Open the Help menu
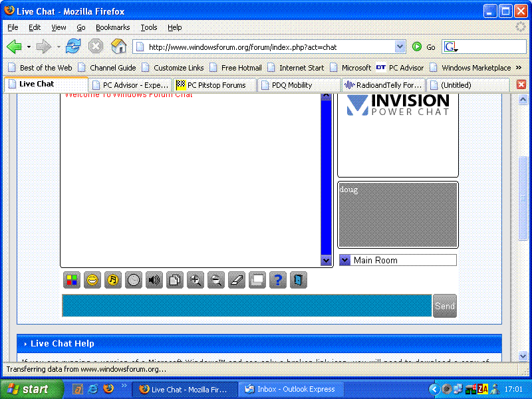This screenshot has height=399, width=532. [175, 27]
